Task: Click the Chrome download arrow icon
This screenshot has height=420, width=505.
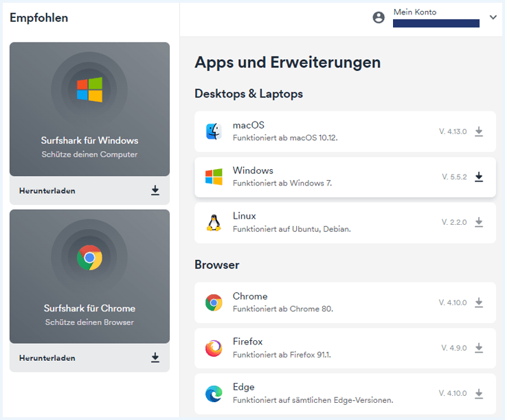Action: (x=479, y=302)
